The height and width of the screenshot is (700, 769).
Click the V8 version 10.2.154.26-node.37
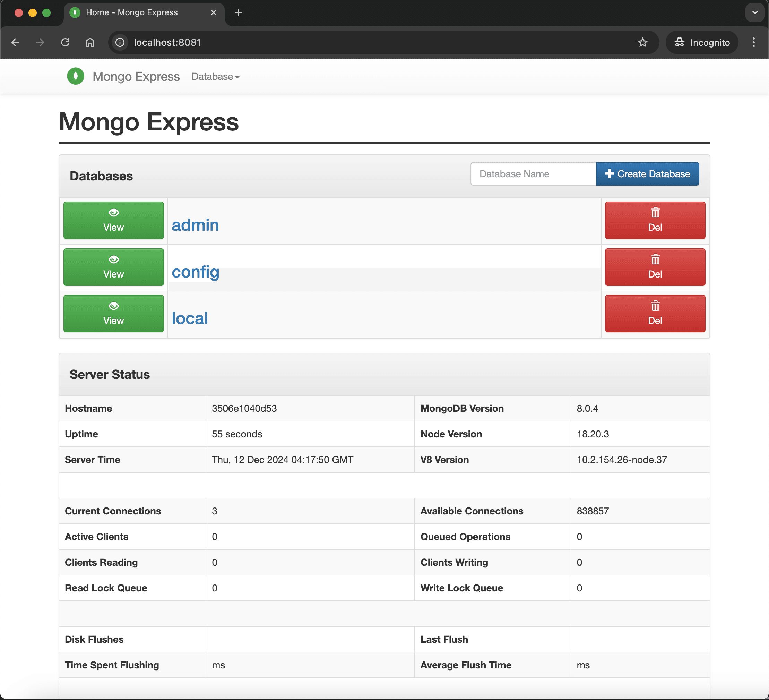coord(622,460)
